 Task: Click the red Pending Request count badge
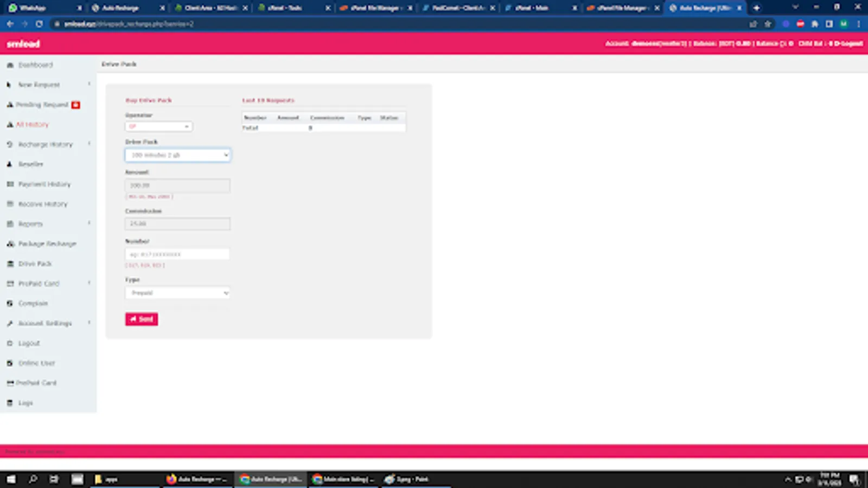click(x=76, y=105)
